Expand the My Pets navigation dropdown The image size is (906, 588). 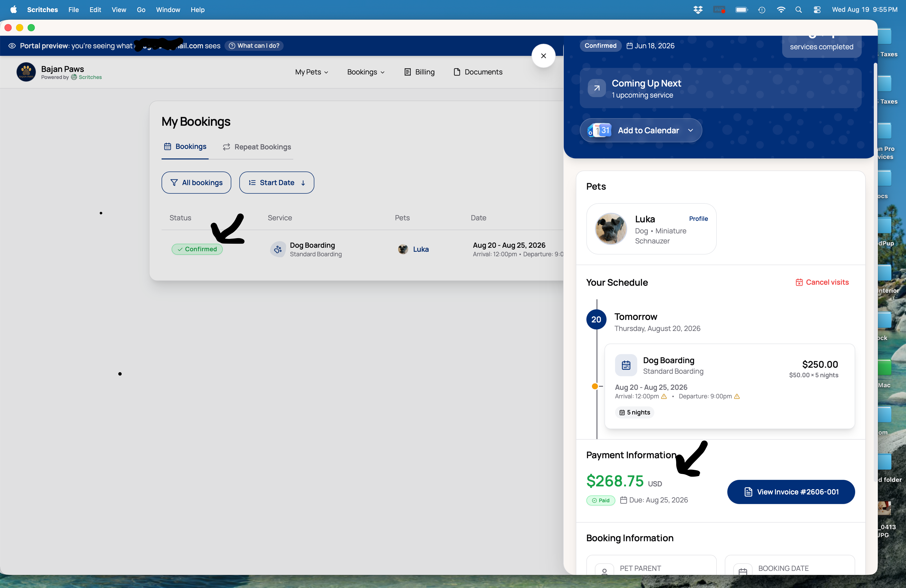tap(311, 72)
